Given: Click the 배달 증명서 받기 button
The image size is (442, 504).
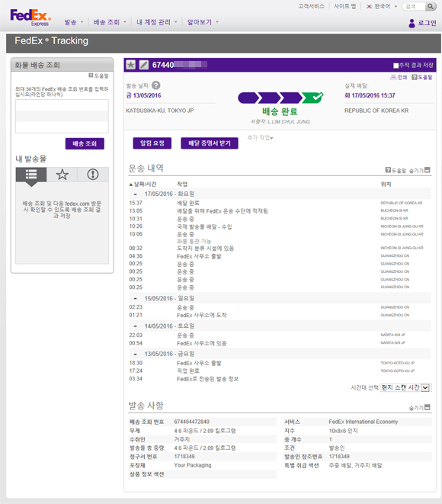Looking at the screenshot, I should 210,143.
